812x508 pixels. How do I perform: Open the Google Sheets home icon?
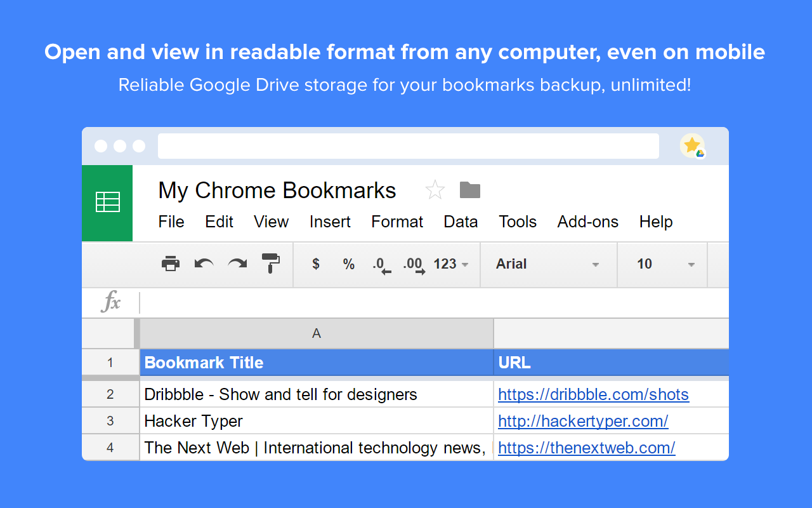107,203
